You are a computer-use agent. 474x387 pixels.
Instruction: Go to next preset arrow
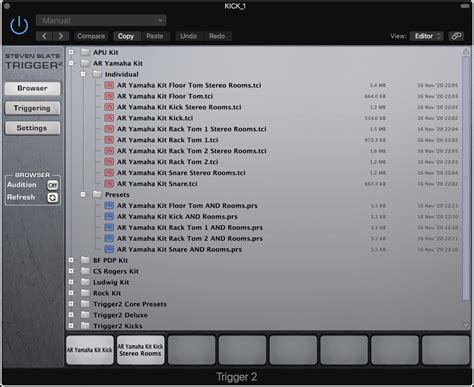tap(61, 36)
